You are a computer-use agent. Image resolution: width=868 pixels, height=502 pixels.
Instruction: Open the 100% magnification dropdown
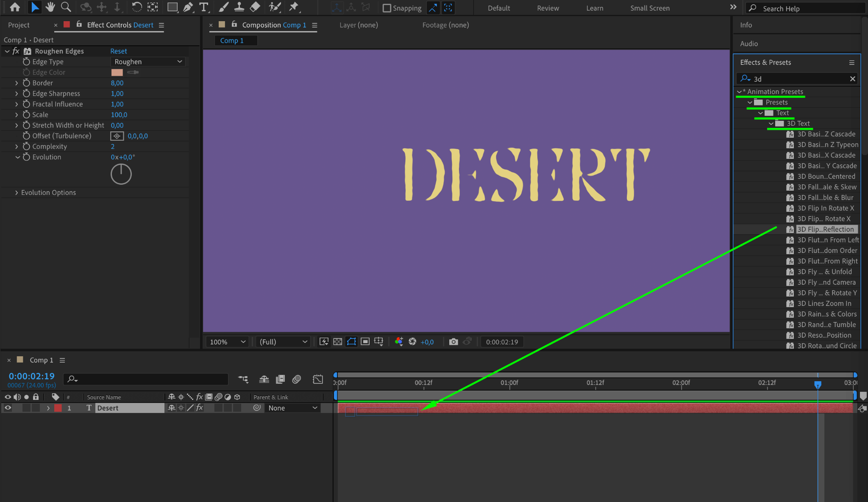tap(228, 342)
